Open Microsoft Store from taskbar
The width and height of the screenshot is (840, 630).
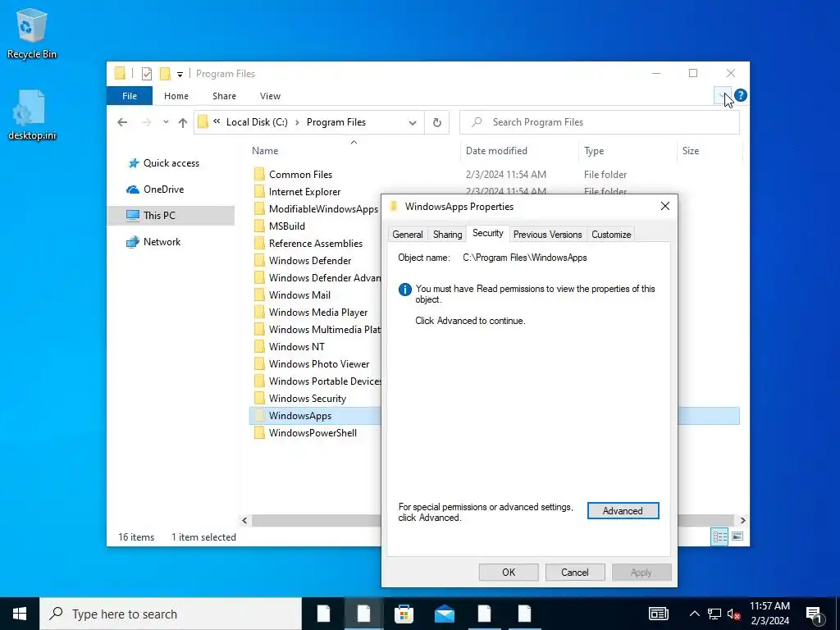pyautogui.click(x=404, y=614)
